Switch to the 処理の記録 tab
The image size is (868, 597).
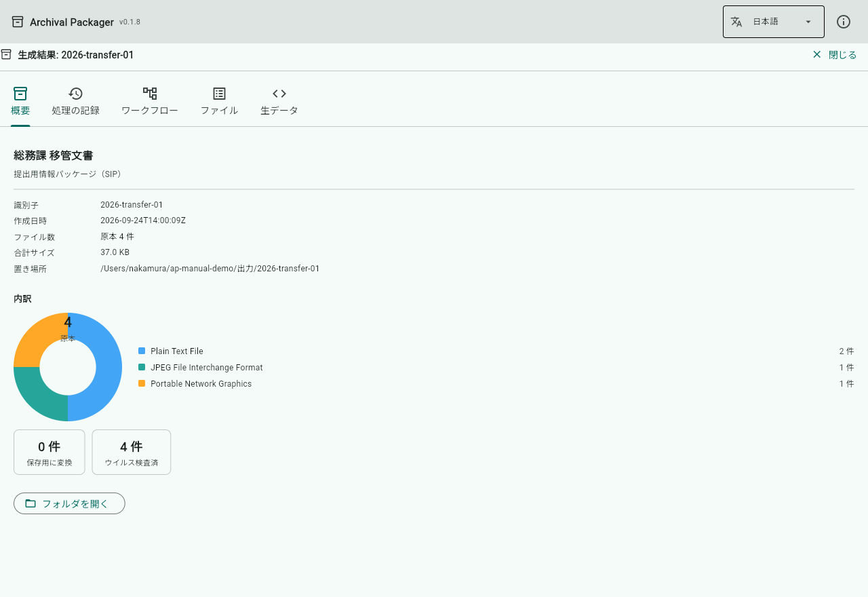(76, 111)
